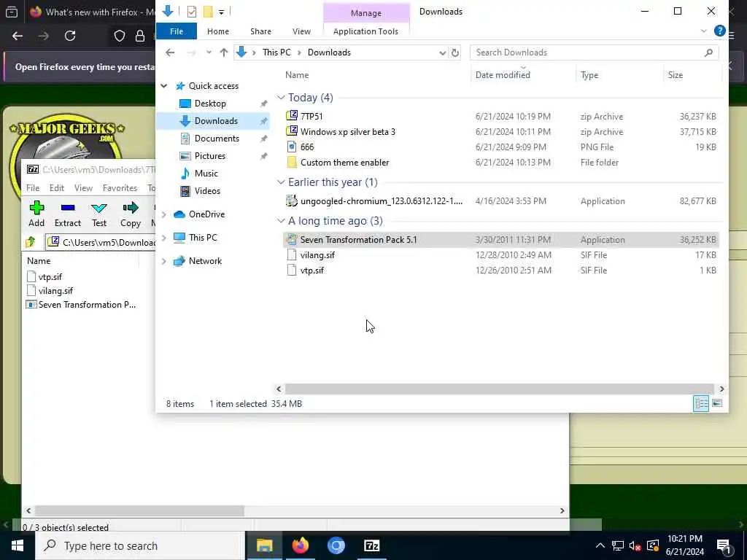Click the search magnifier icon in Explorer

708,52
